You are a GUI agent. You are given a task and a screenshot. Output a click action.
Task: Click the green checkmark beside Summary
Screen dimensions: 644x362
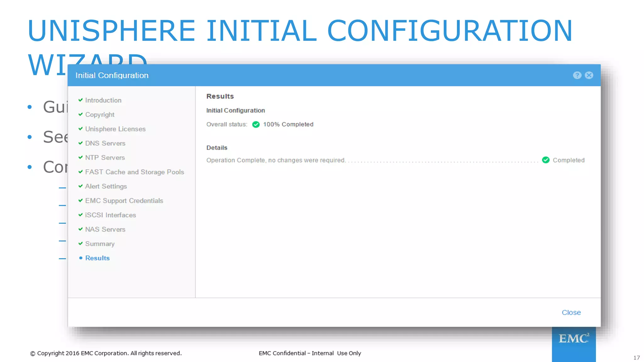click(x=80, y=244)
